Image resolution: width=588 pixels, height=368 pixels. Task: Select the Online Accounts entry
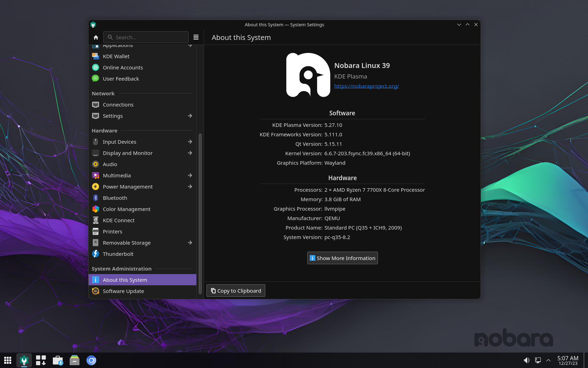(x=142, y=67)
